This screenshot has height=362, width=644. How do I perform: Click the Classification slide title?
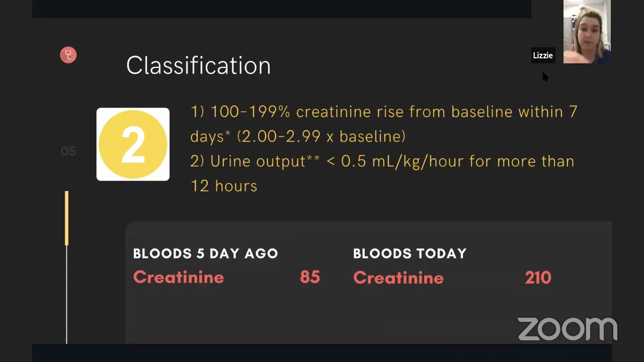198,66
